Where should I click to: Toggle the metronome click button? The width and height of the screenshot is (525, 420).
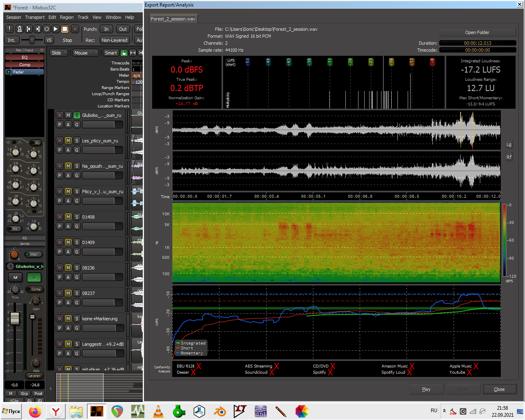pyautogui.click(x=19, y=29)
